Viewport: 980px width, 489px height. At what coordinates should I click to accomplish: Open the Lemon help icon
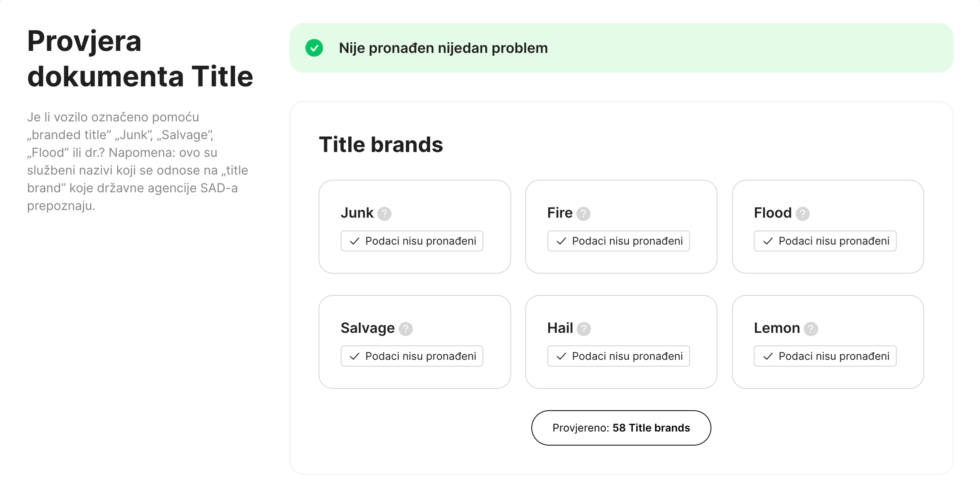[811, 329]
